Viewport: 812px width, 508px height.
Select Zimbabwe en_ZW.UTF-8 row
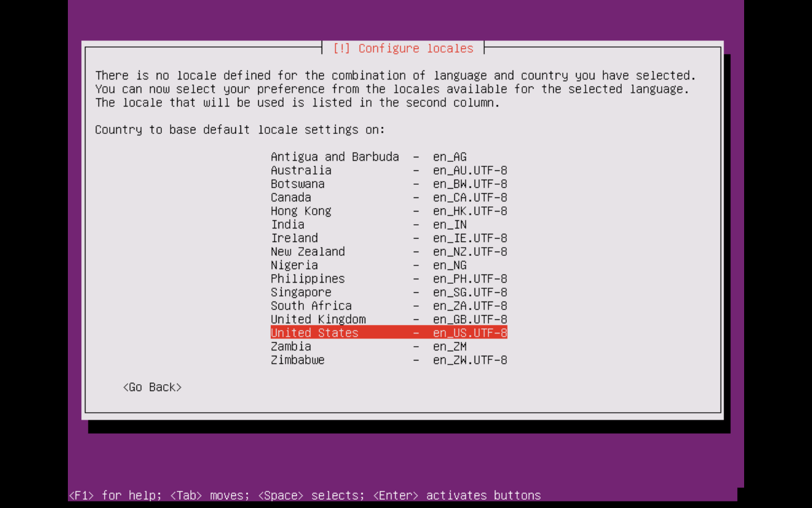[x=389, y=360]
